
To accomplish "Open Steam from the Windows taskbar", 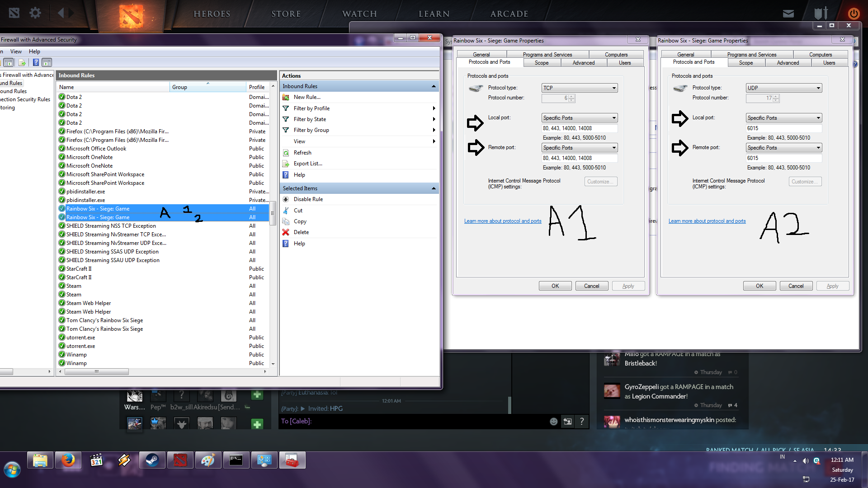I will (x=152, y=460).
